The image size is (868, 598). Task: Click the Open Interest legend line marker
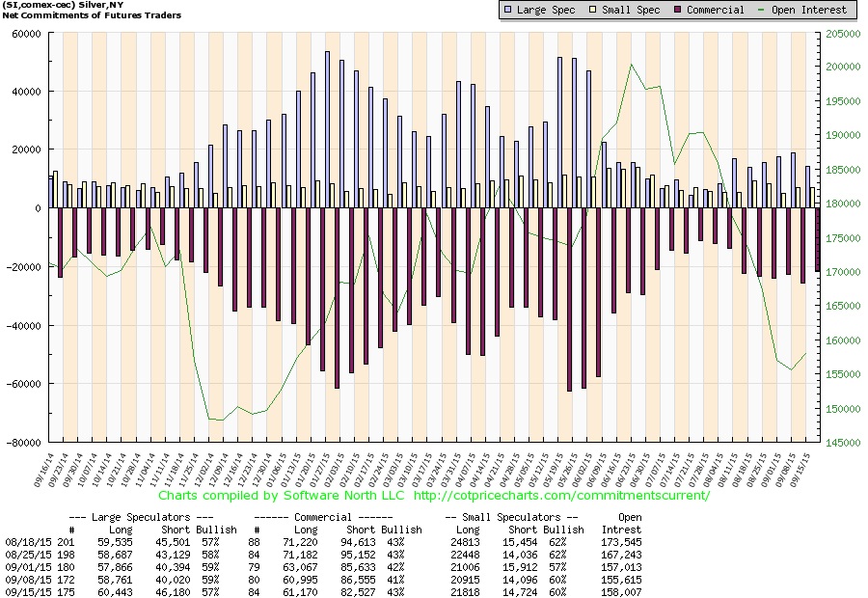click(x=761, y=10)
